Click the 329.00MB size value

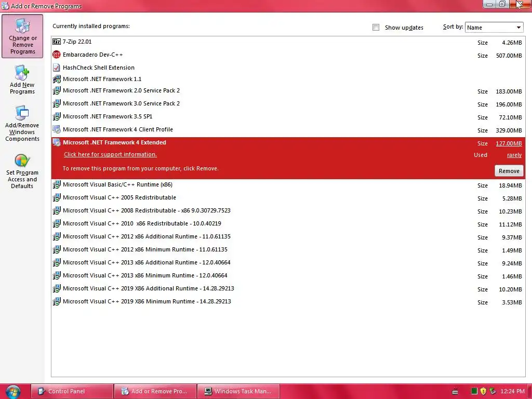pyautogui.click(x=509, y=130)
